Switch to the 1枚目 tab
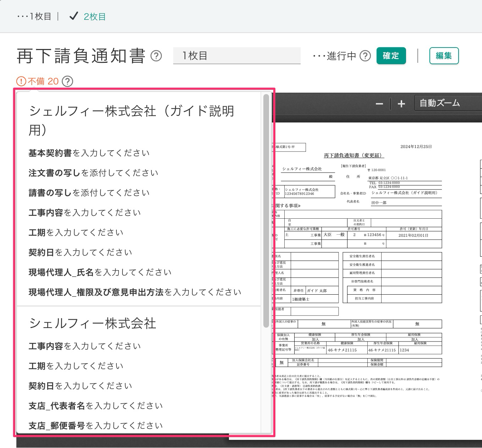This screenshot has height=448, width=482. point(35,17)
